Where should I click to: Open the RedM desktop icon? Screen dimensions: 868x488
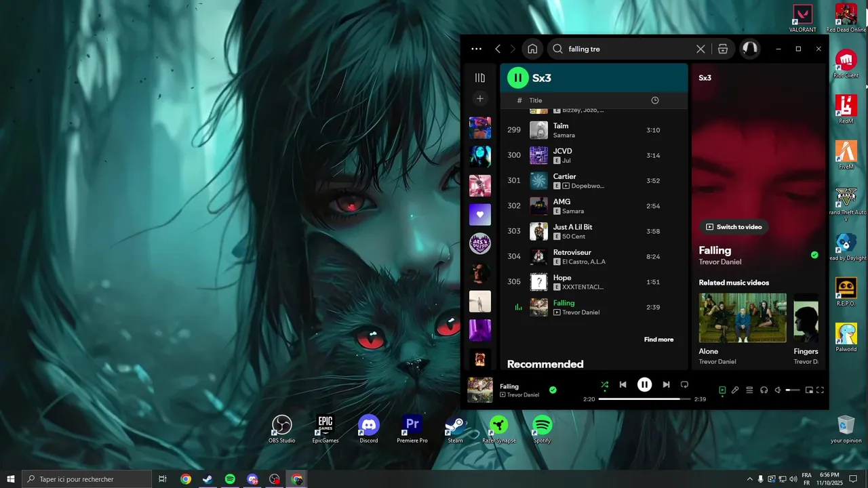[846, 108]
